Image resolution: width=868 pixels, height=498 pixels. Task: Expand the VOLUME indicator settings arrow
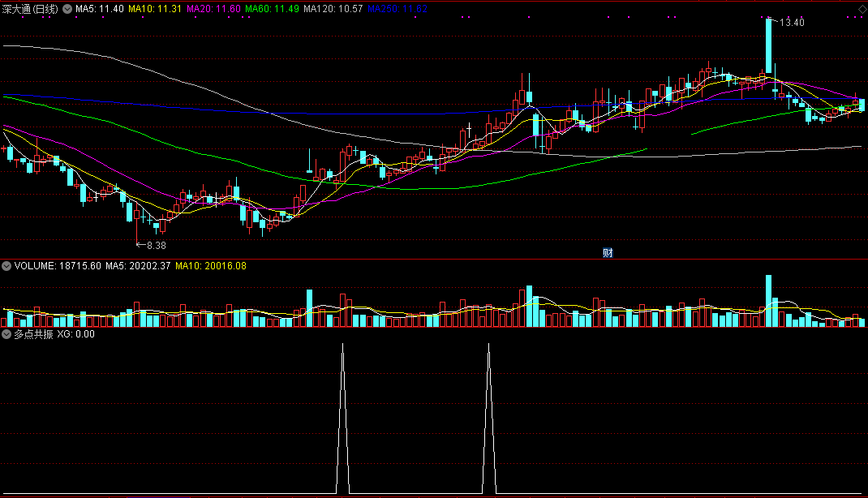click(6, 266)
